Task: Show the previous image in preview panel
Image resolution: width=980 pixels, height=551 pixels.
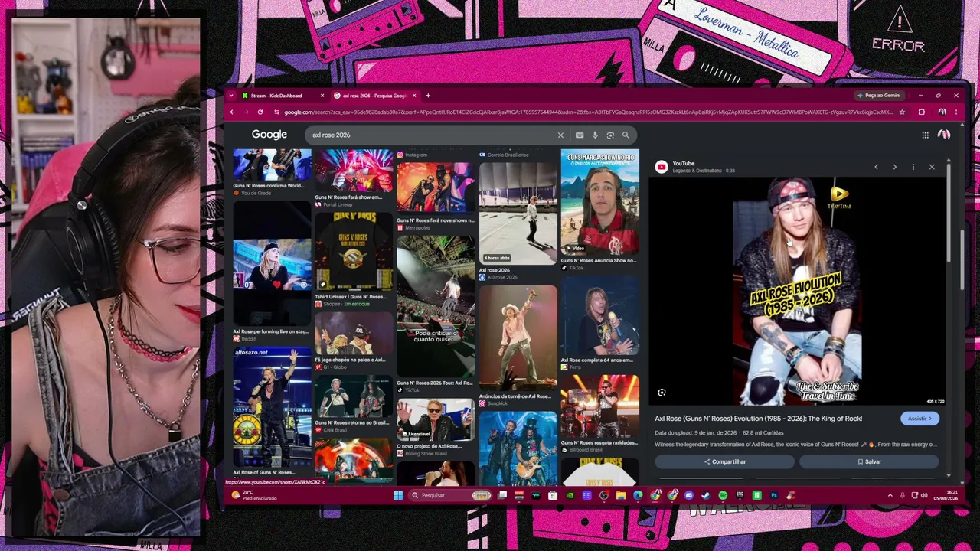Action: tap(877, 167)
